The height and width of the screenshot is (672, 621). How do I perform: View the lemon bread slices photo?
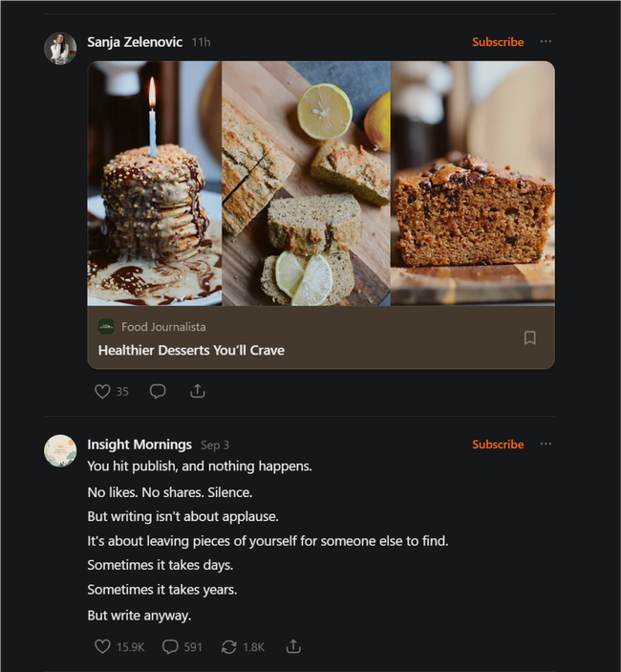(x=306, y=184)
